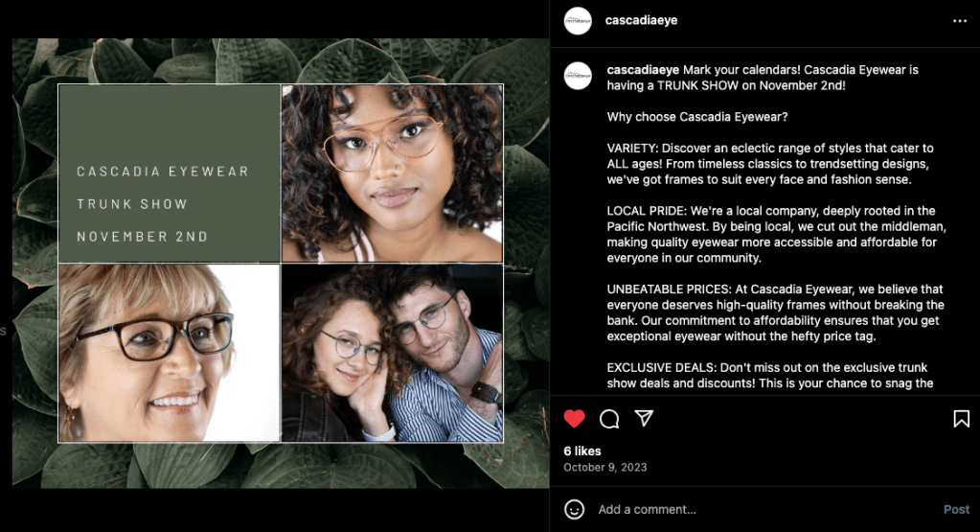Viewport: 980px width, 532px height.
Task: Click the leafy background of post image
Action: coord(280,466)
